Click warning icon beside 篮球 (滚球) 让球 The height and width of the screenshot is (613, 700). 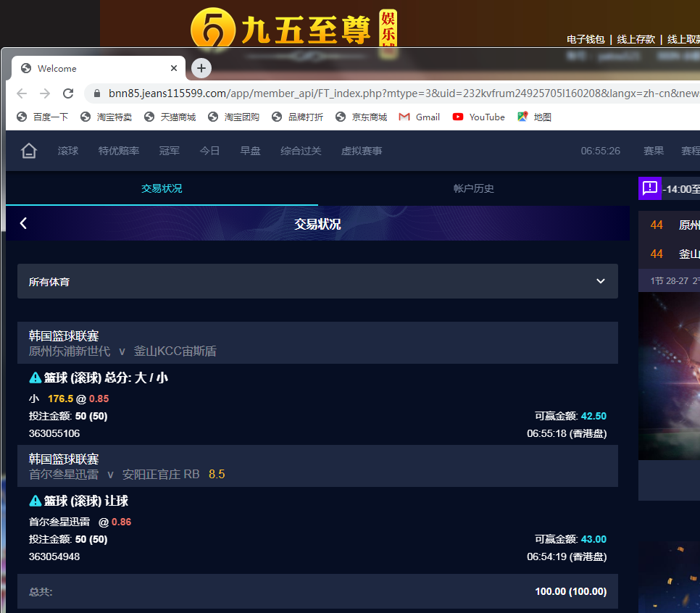tap(35, 501)
